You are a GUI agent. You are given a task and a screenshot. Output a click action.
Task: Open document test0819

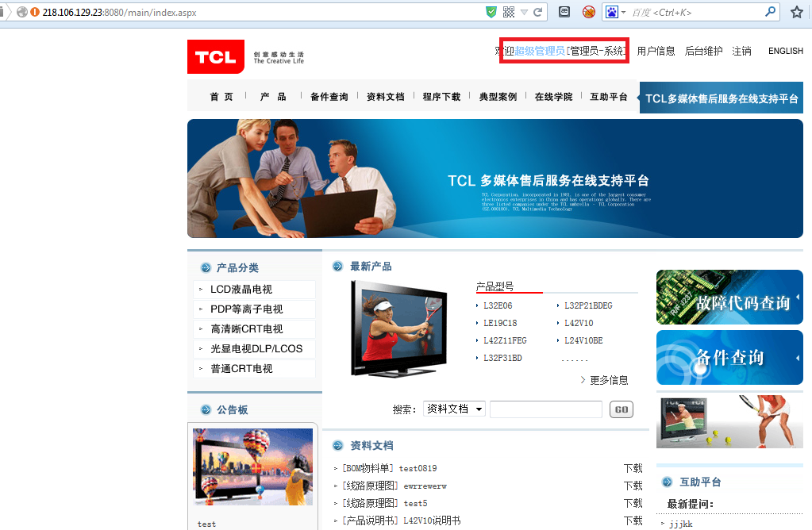[x=418, y=468]
